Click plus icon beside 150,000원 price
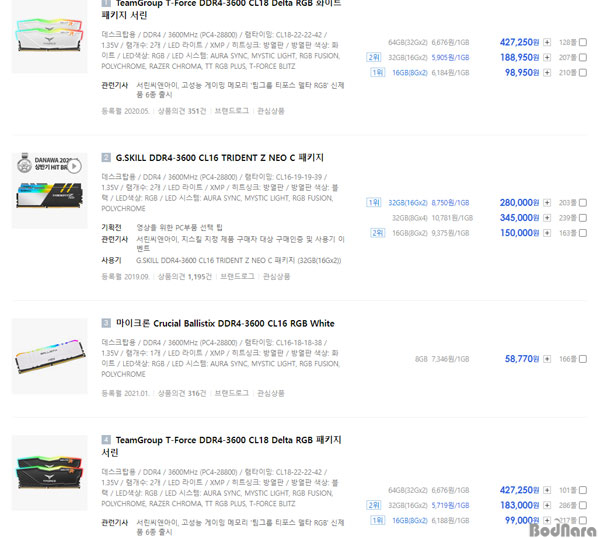The height and width of the screenshot is (540, 600). pyautogui.click(x=547, y=233)
